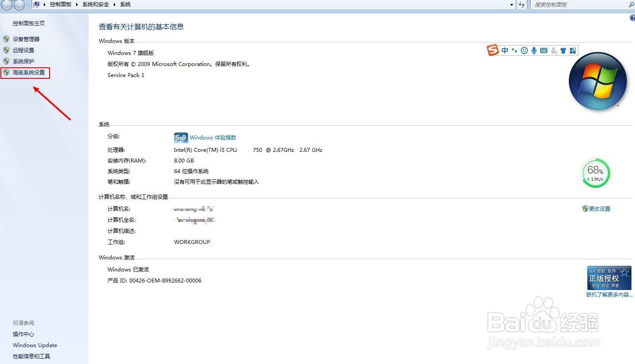635x364 pixels.
Task: Click the 64 位操作系统 system type value
Action: (191, 171)
